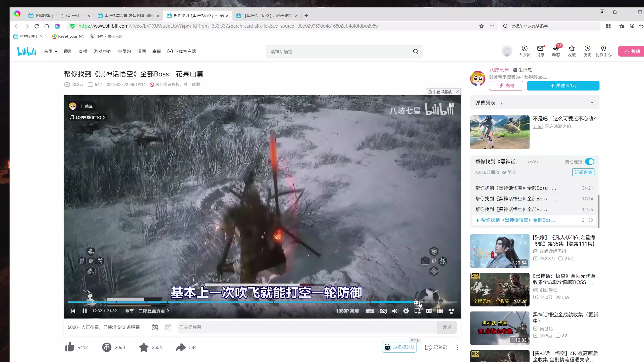The width and height of the screenshot is (644, 362).
Task: Enter picture-in-picture mode in player
Action: (417, 311)
